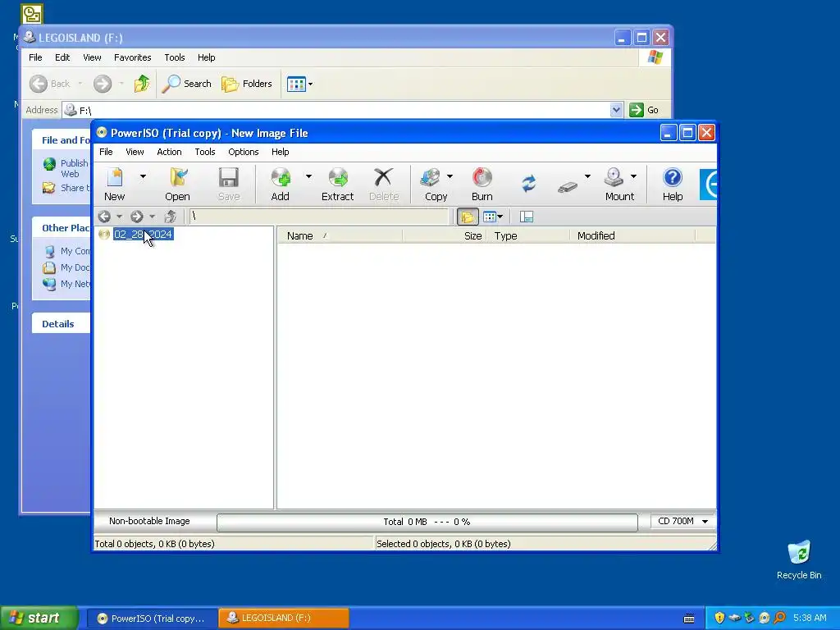
Task: Open the Add button dropdown arrow
Action: (x=308, y=176)
